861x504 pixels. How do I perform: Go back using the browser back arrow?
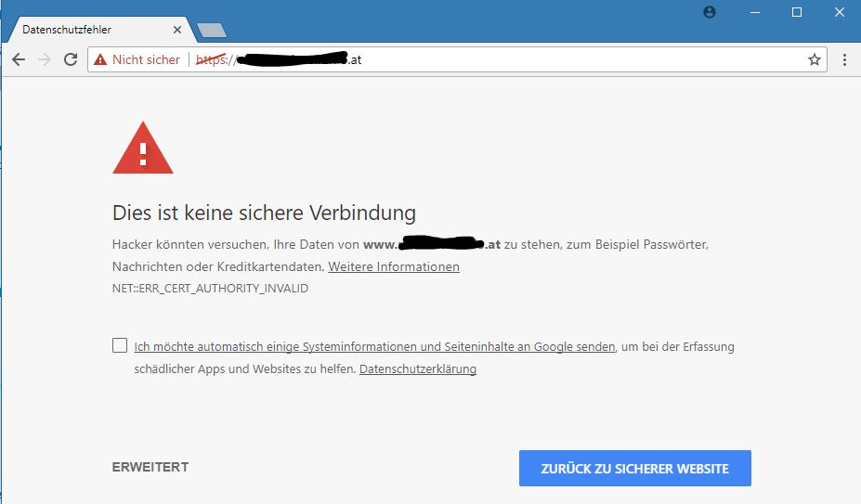click(19, 59)
